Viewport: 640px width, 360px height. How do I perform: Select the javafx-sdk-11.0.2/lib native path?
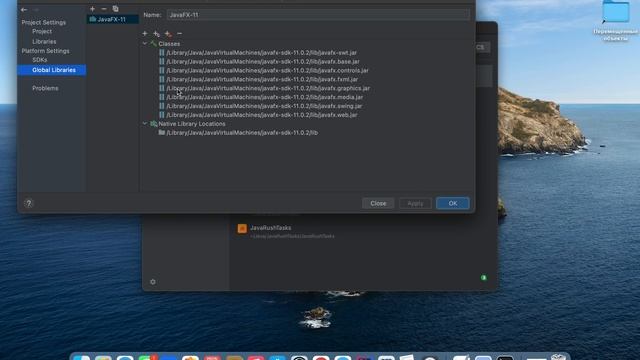(x=242, y=133)
